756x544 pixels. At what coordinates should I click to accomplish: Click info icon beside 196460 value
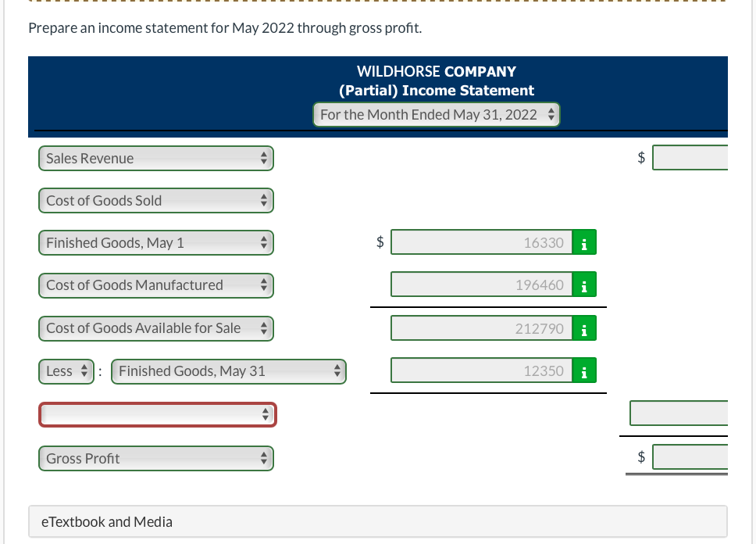click(x=584, y=285)
